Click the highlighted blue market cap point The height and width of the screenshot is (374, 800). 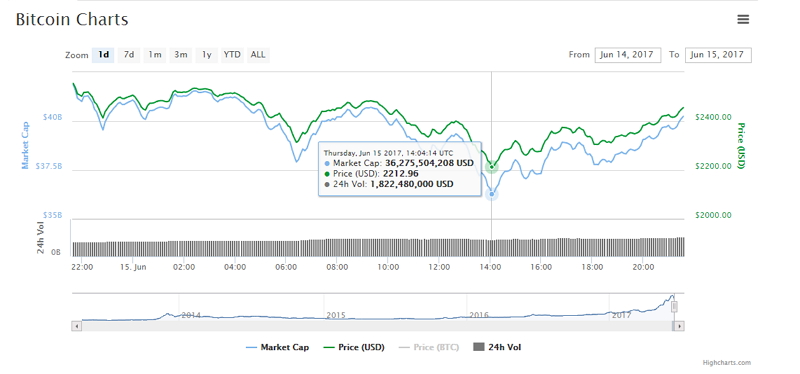click(x=492, y=194)
